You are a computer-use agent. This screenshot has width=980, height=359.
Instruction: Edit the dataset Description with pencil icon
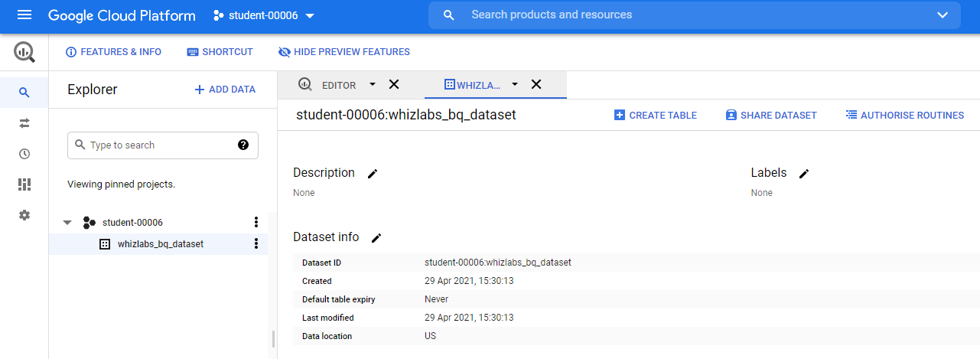tap(373, 174)
